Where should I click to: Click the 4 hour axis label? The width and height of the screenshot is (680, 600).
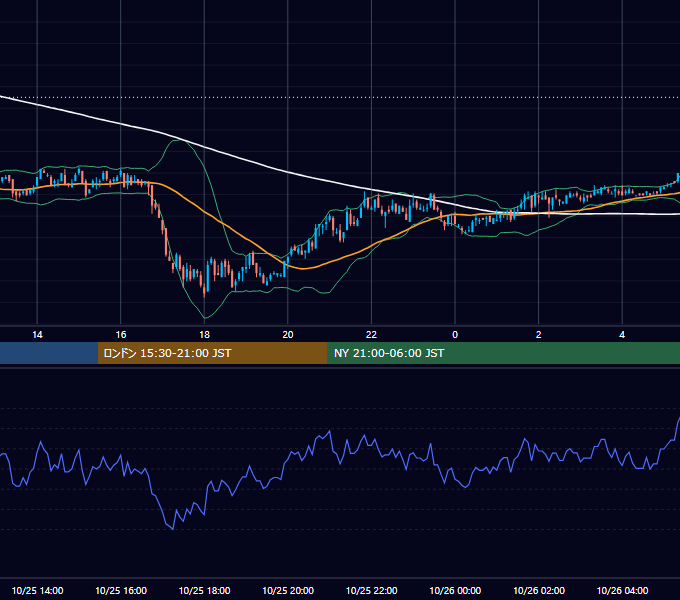click(x=622, y=335)
